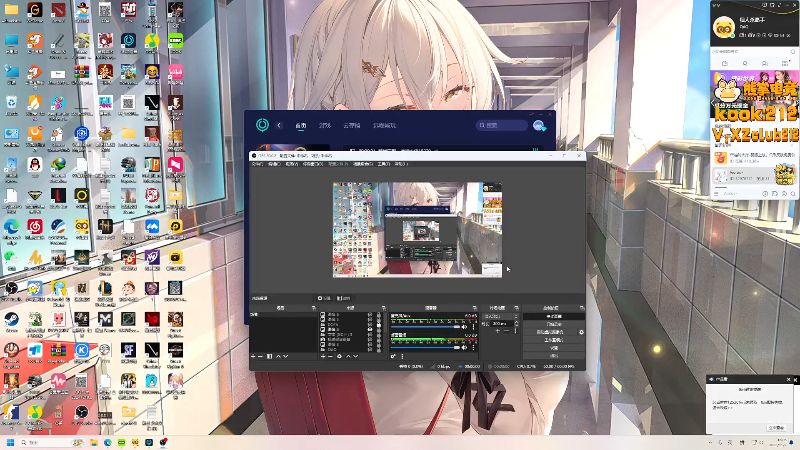Screen dimensions: 800x450
Task: Click highlighted top button in Controls dock
Action: [554, 316]
